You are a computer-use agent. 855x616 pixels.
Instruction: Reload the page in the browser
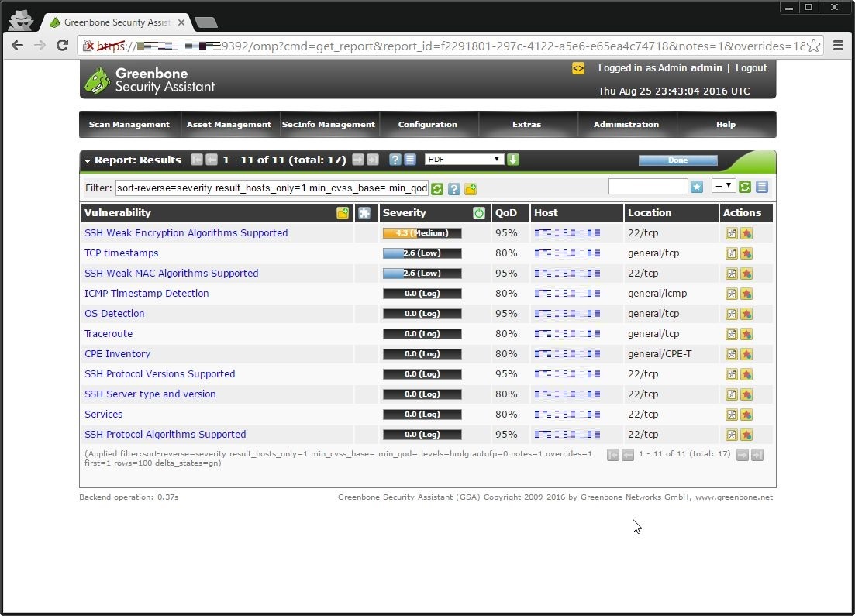click(x=62, y=45)
